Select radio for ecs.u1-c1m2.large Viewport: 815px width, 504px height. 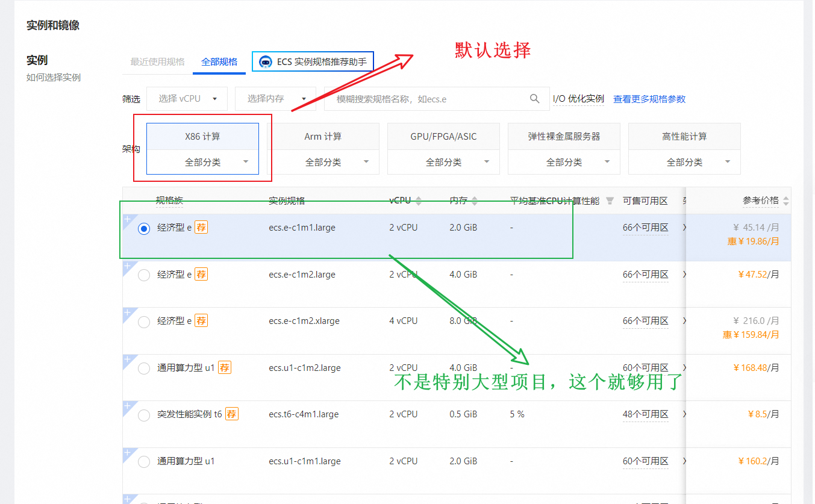tap(144, 369)
